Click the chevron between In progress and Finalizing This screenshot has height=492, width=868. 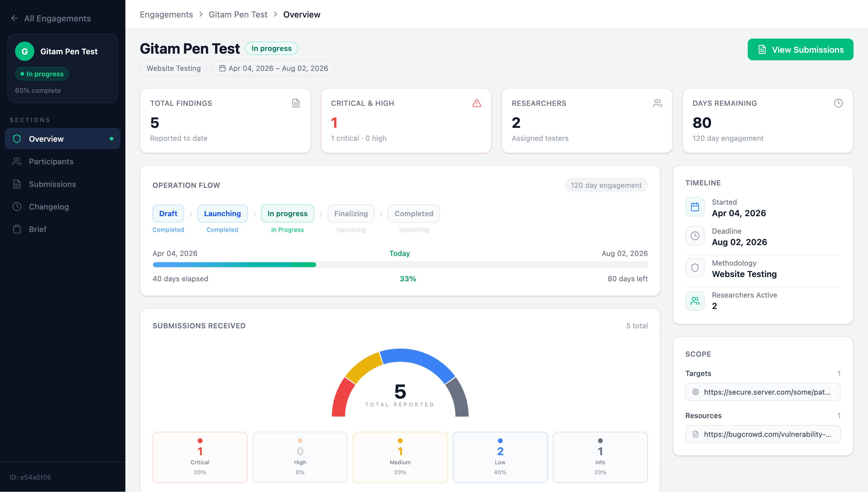pos(321,214)
